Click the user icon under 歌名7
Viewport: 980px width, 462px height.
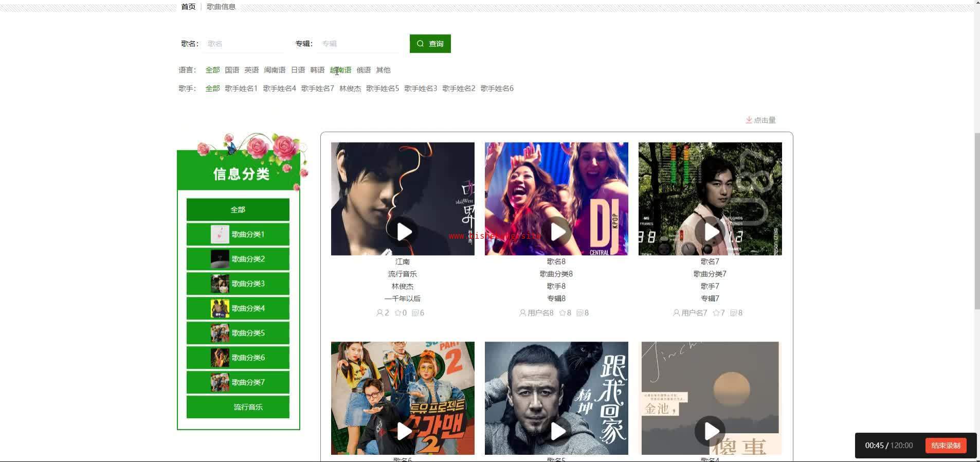click(x=676, y=313)
